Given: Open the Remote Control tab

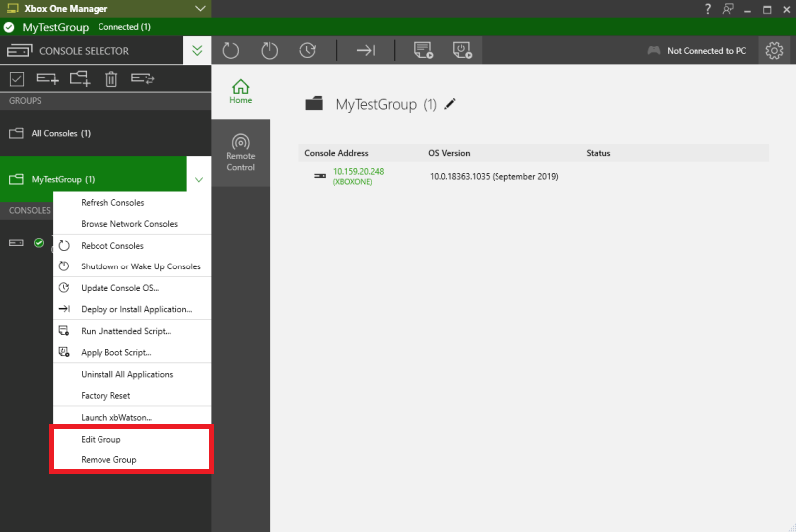Looking at the screenshot, I should [240, 153].
